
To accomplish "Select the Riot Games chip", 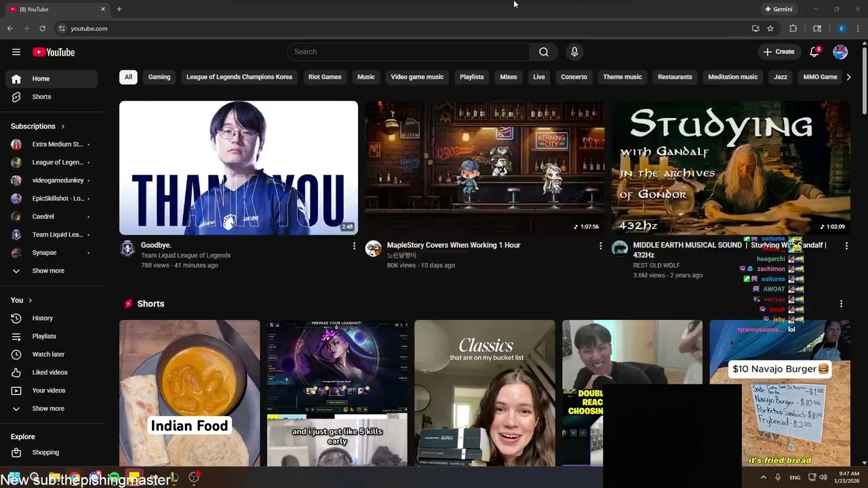I will coord(325,77).
